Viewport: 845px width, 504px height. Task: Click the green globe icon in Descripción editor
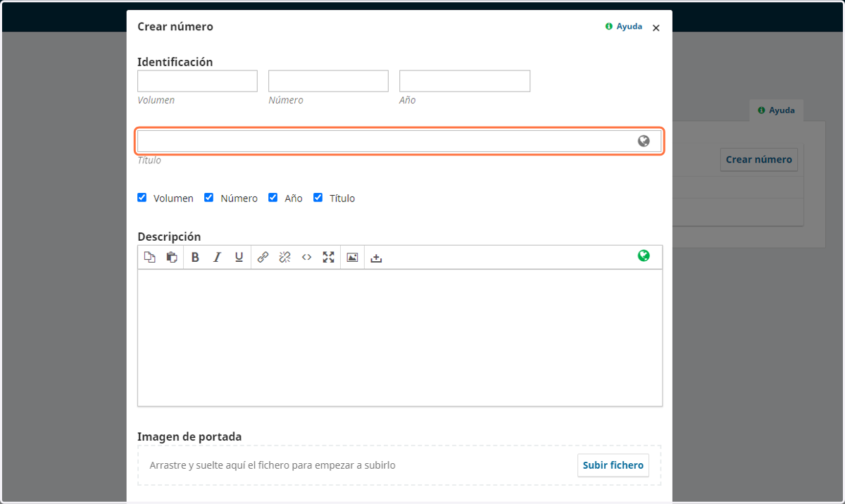coord(644,256)
